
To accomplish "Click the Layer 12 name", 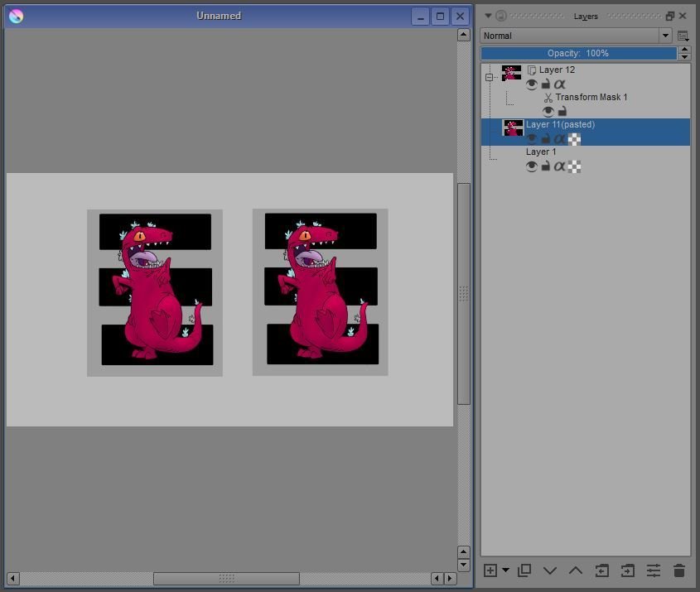I will 557,70.
